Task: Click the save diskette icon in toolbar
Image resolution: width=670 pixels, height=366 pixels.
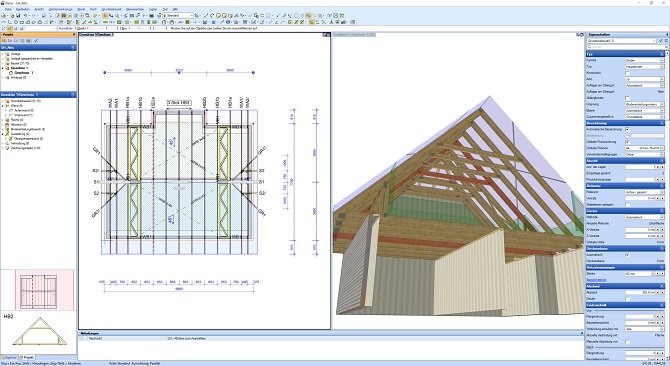Action: click(x=18, y=15)
